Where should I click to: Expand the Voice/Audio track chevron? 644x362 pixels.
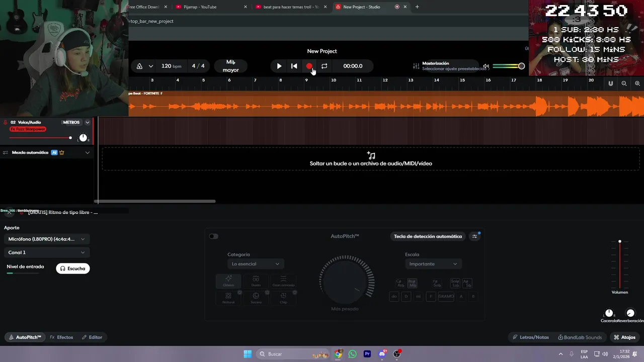(87, 122)
